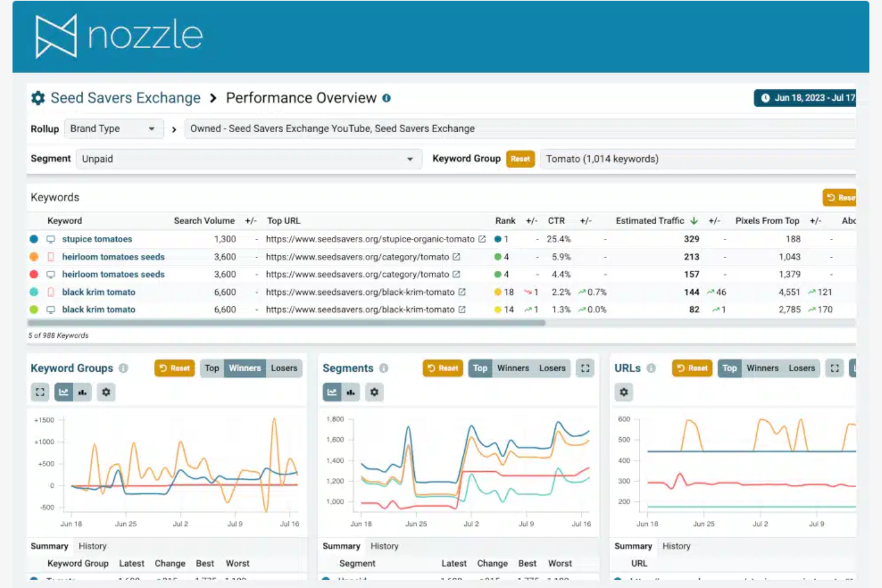Expand the rollup chevron next to Brand Type
The image size is (882, 588).
point(174,129)
